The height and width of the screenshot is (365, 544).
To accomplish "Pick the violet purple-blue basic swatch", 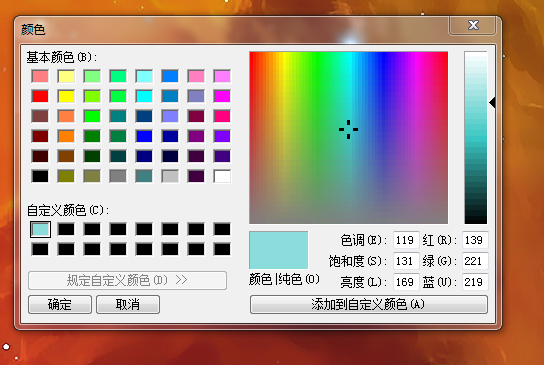I will (x=222, y=136).
